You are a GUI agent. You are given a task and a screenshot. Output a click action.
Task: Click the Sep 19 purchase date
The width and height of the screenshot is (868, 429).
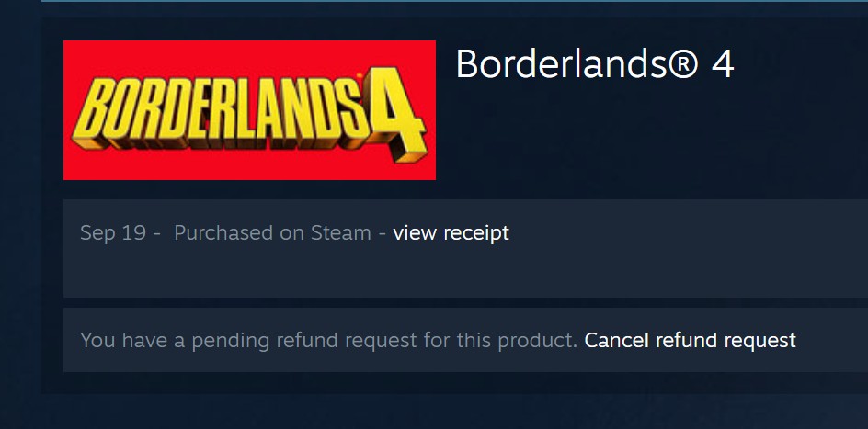113,232
